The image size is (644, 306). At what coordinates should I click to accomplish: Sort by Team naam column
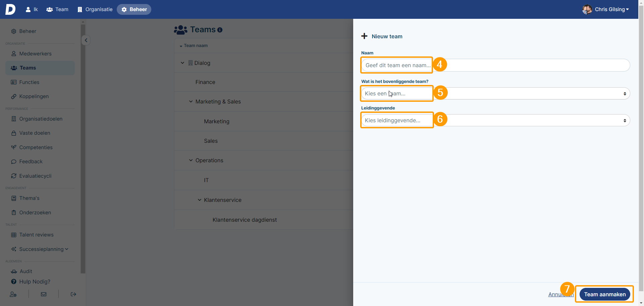point(195,46)
